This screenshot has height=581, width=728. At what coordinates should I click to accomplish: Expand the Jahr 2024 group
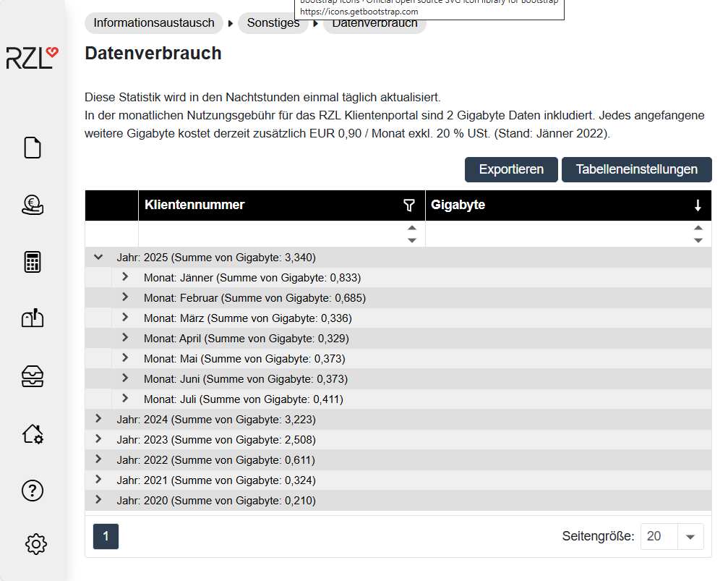[x=98, y=419]
